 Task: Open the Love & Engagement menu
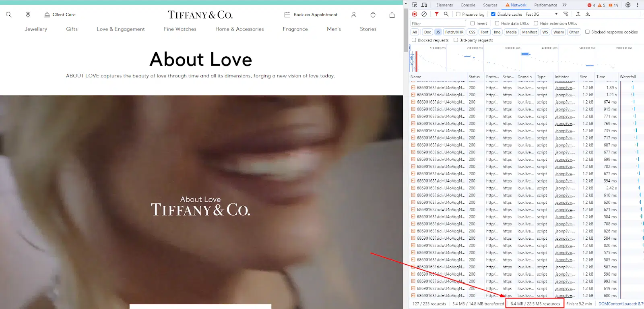coord(121,29)
